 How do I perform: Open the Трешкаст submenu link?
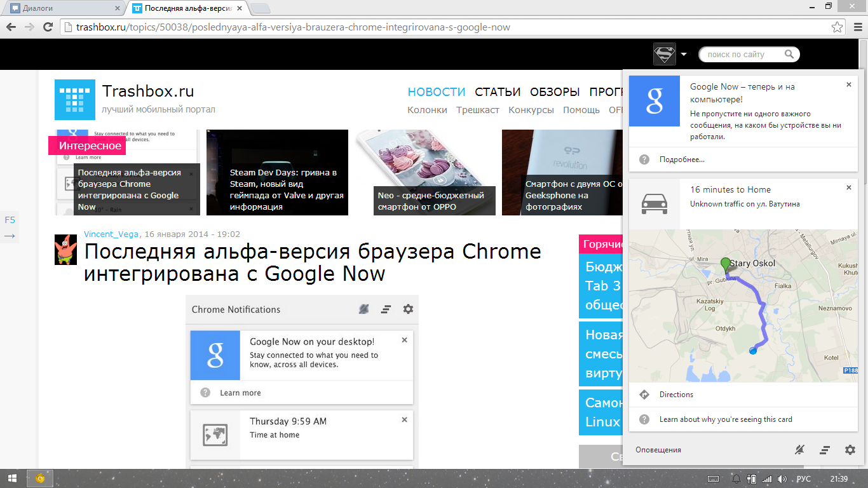click(x=478, y=110)
